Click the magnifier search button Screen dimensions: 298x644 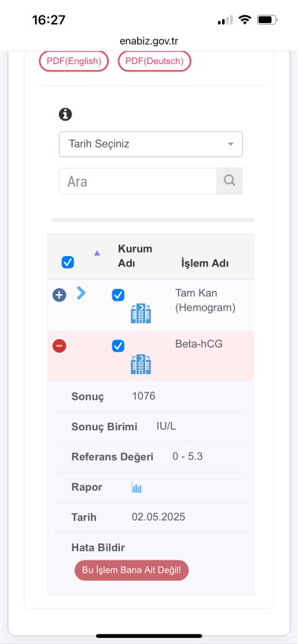[x=229, y=181]
